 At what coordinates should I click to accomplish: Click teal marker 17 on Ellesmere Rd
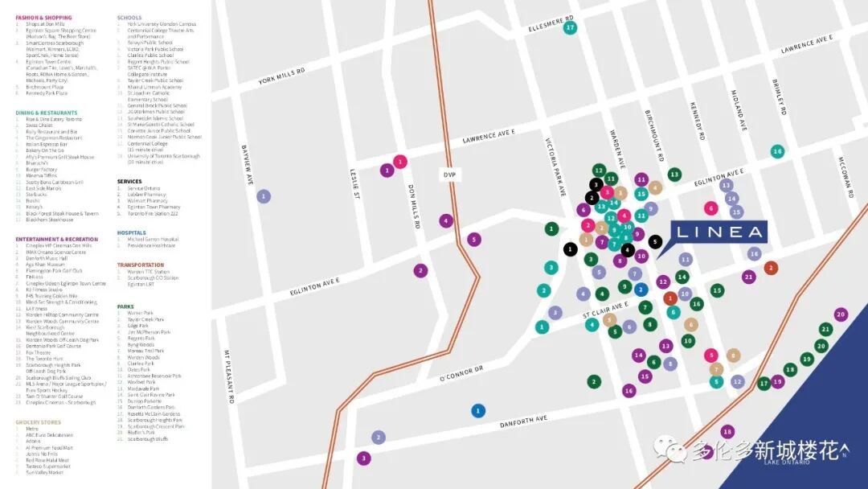570,27
